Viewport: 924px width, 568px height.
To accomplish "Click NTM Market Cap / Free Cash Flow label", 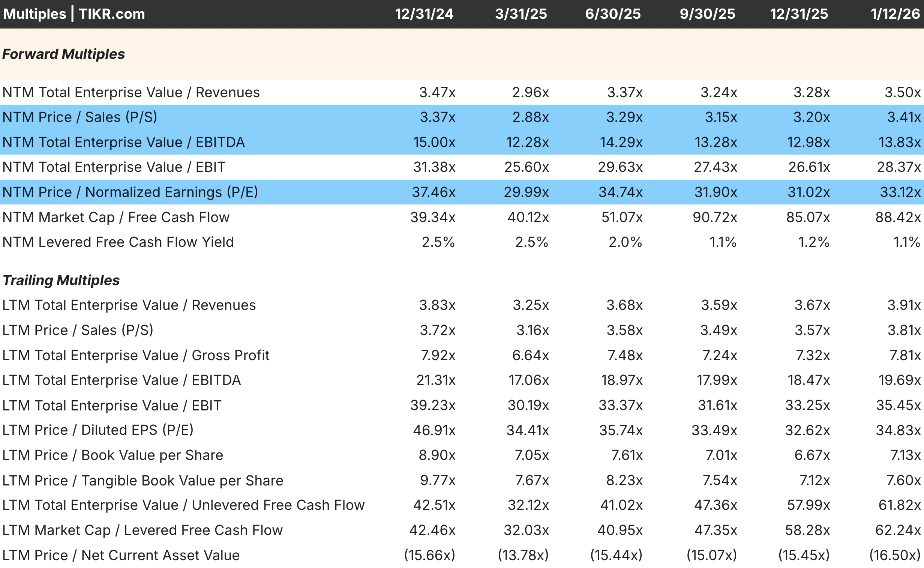I will click(115, 217).
